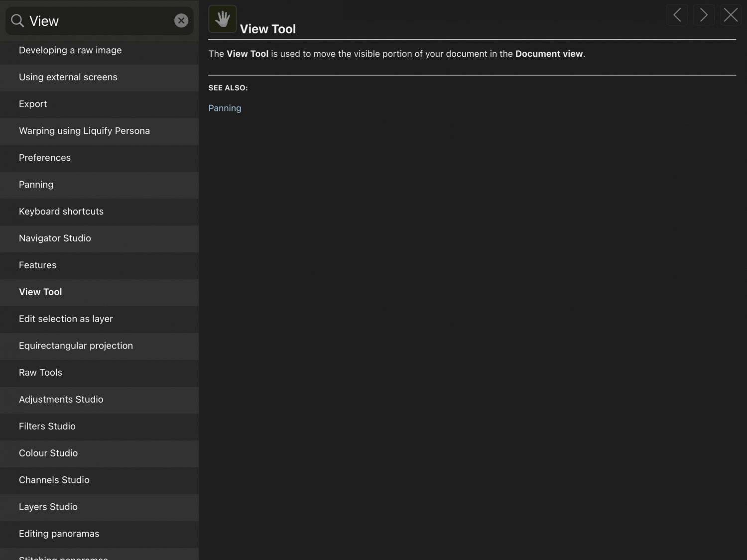747x560 pixels.
Task: Select Using external screens topic
Action: 68,77
